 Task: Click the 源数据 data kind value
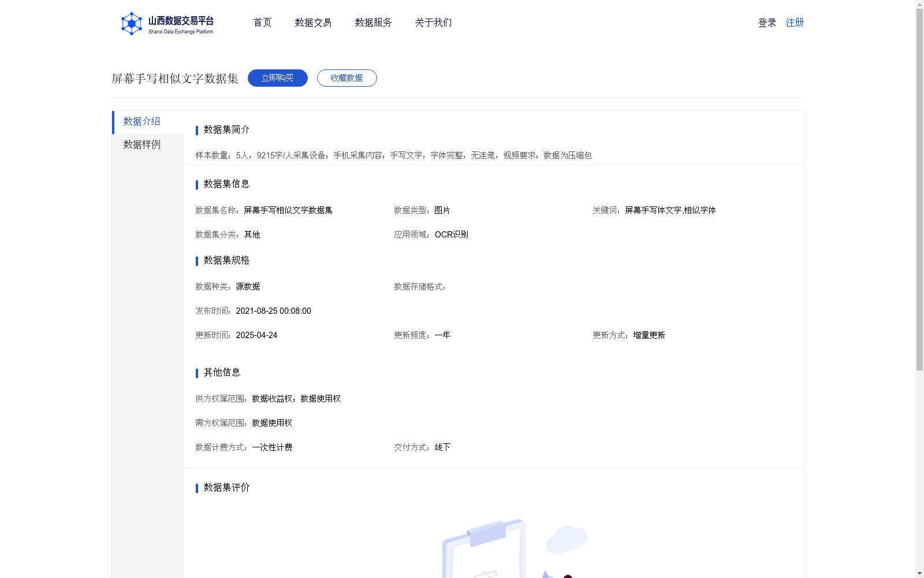tap(248, 287)
